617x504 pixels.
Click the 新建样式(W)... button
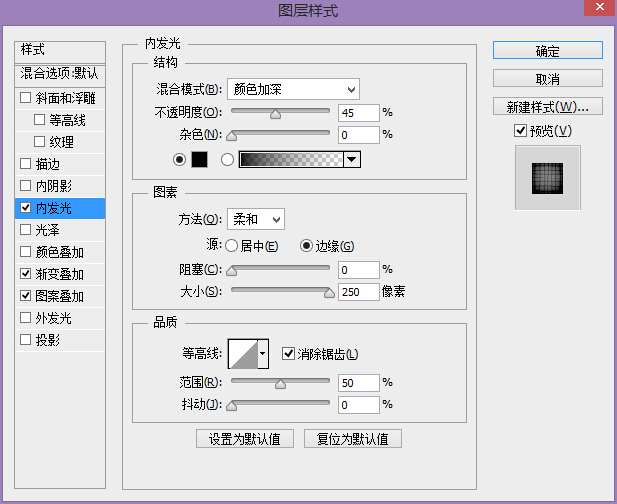coord(548,107)
